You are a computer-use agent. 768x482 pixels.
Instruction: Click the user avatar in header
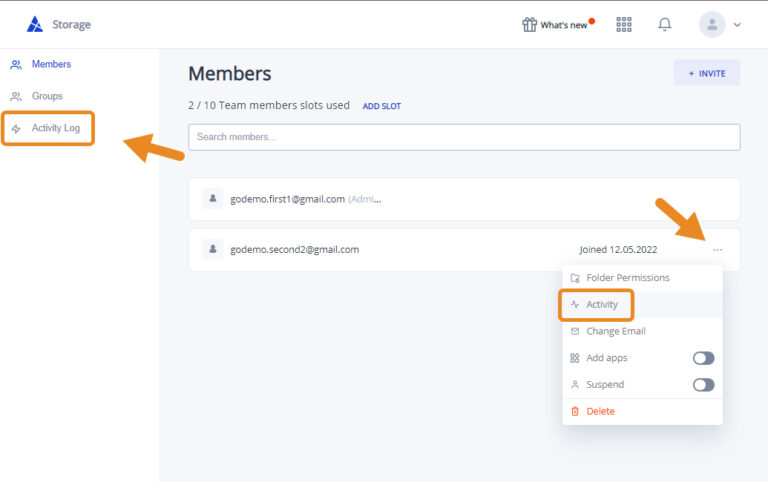click(712, 24)
